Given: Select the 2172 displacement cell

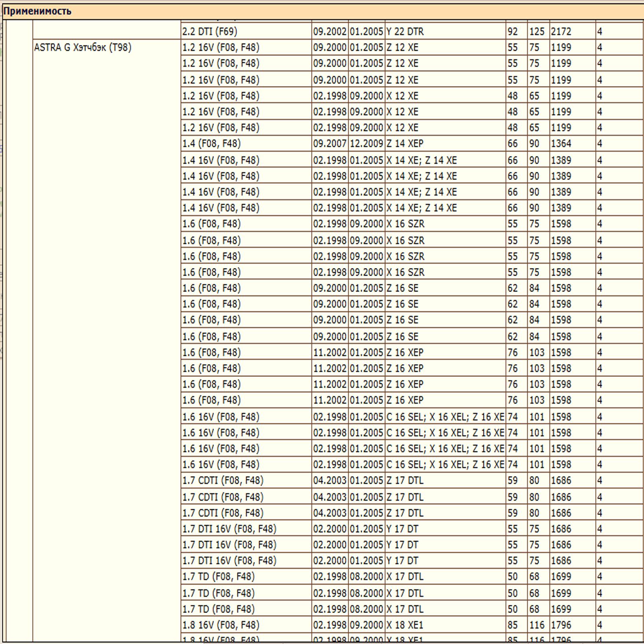Looking at the screenshot, I should 572,31.
